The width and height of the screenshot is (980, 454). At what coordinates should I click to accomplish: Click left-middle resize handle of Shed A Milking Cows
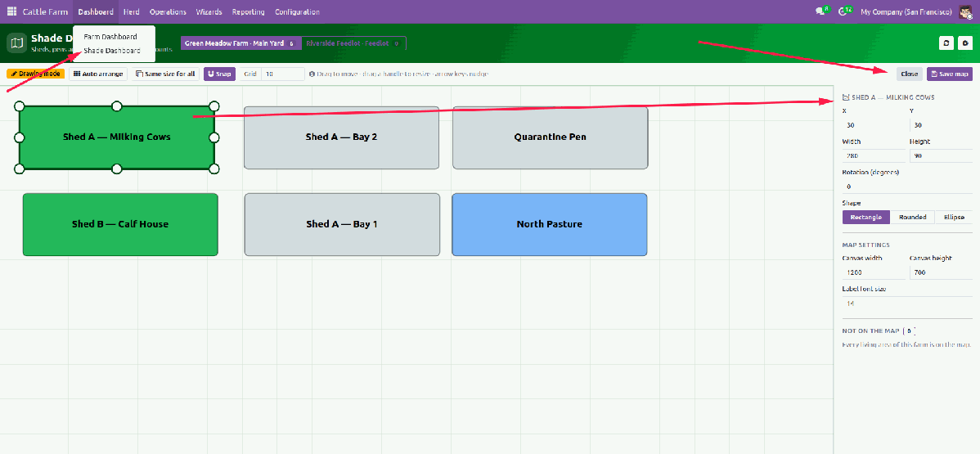click(19, 137)
